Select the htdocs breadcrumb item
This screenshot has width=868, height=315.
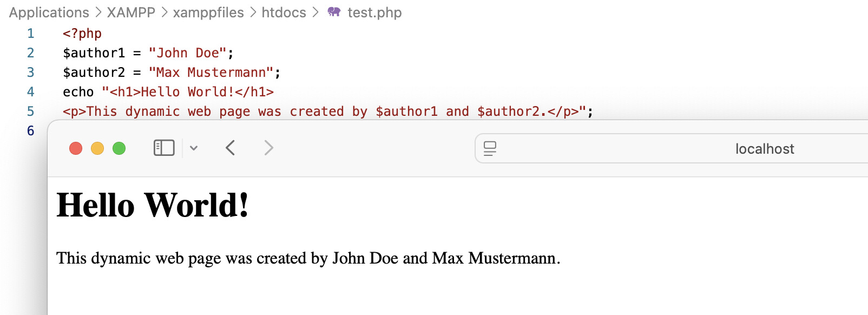[x=284, y=12]
